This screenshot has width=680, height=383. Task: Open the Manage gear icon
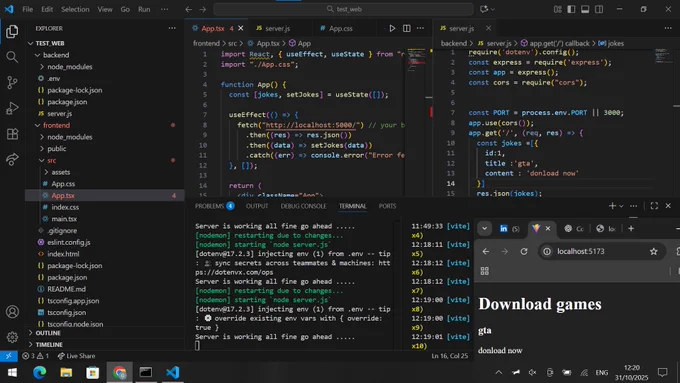point(12,337)
